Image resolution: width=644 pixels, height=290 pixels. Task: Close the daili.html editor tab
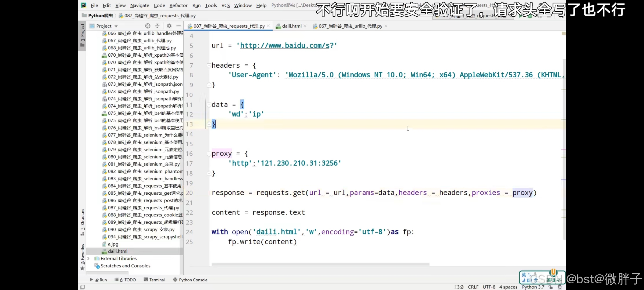pyautogui.click(x=305, y=26)
